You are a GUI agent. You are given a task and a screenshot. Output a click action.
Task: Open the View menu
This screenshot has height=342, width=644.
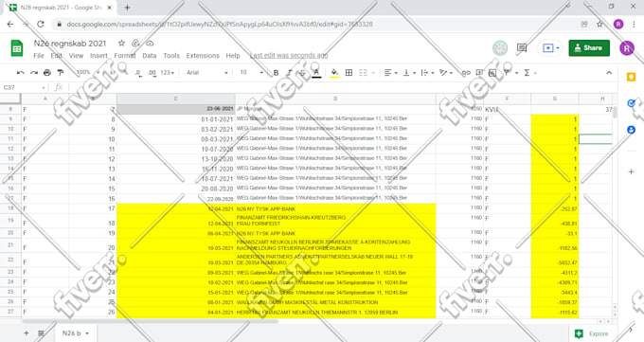pos(76,56)
